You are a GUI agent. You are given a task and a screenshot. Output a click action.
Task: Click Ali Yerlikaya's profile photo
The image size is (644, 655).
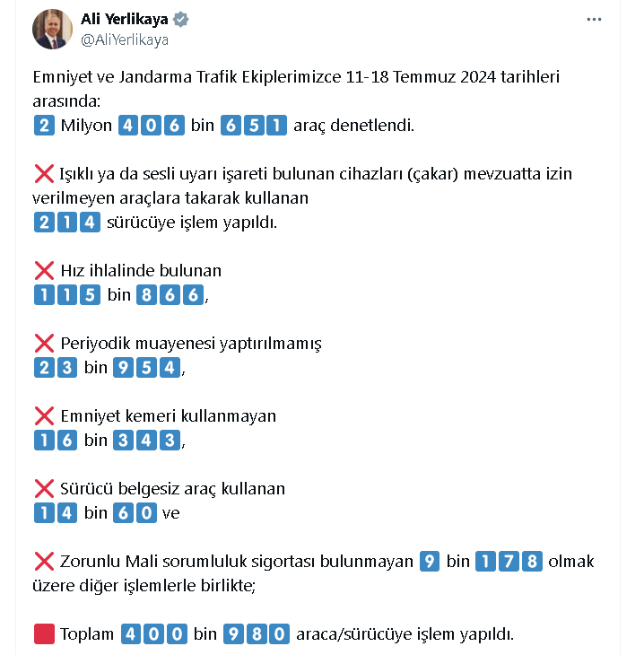53,30
